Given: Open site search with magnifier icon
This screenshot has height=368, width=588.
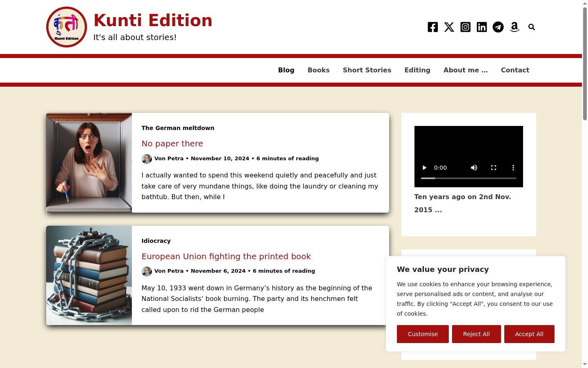Looking at the screenshot, I should (x=532, y=27).
